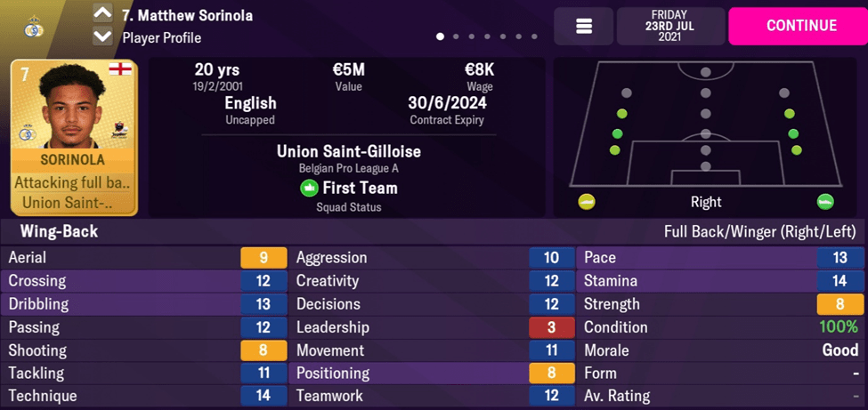Go to next player with down arrow
This screenshot has width=868, height=410.
click(102, 37)
